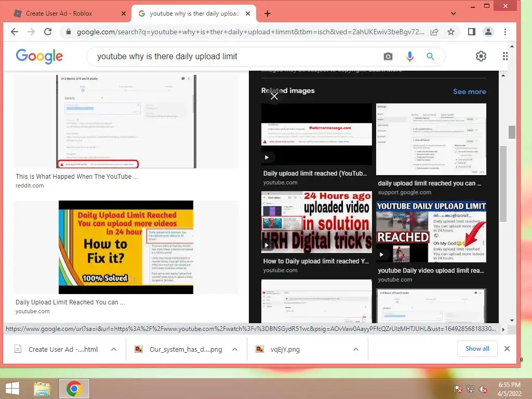Open the Windows Start button

click(12, 389)
